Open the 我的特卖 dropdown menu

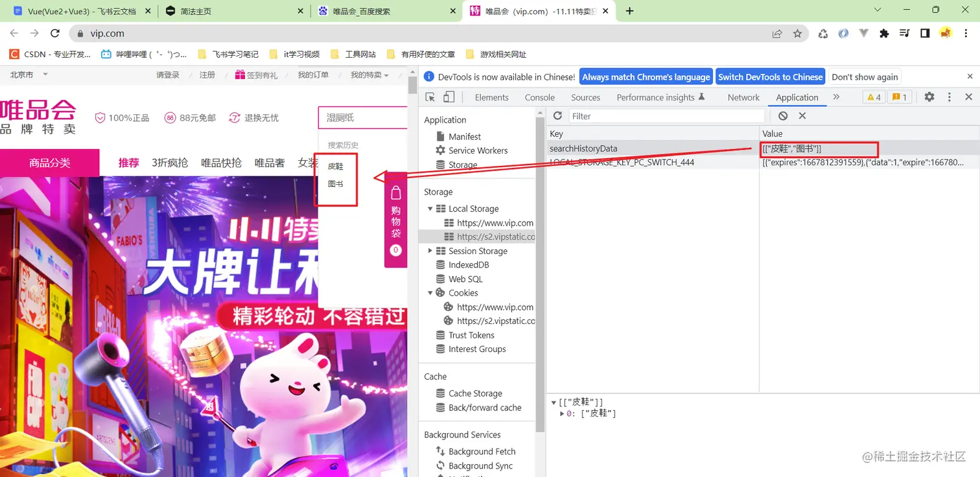tap(369, 75)
